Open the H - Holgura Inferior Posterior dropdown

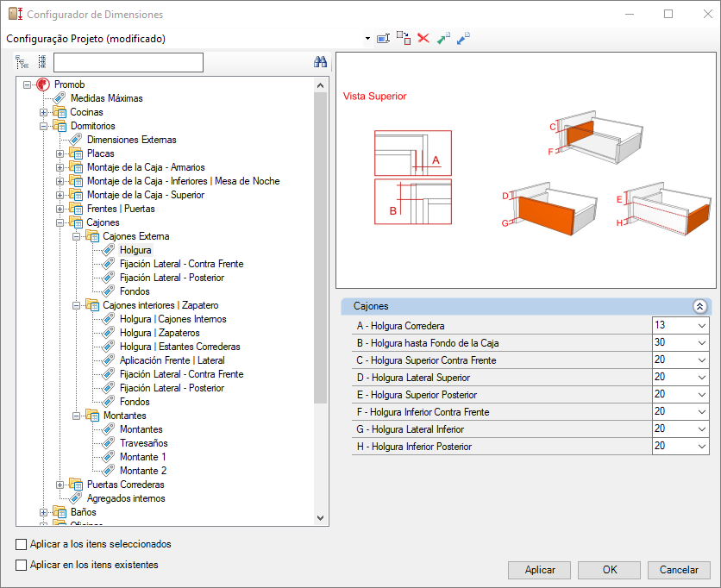tap(702, 447)
